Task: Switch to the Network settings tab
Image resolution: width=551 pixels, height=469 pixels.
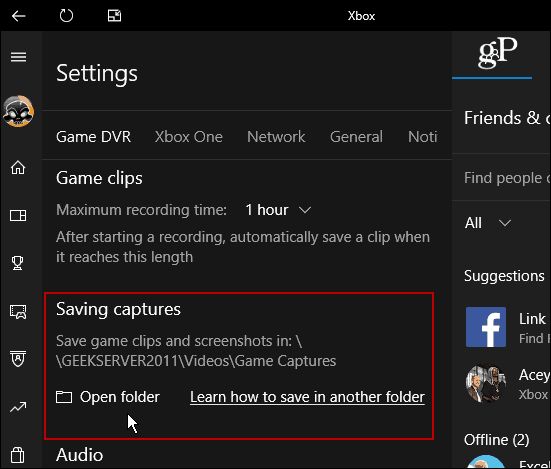Action: (x=276, y=137)
